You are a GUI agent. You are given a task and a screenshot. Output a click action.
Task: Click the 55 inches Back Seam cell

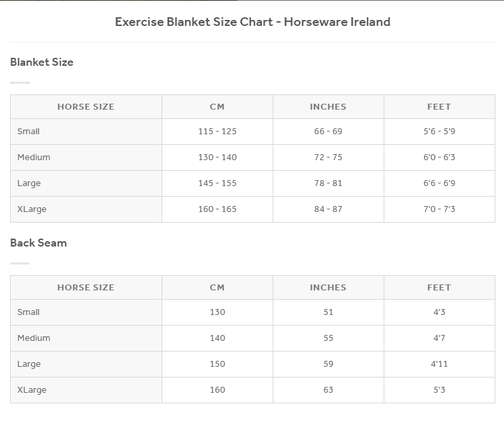click(328, 338)
